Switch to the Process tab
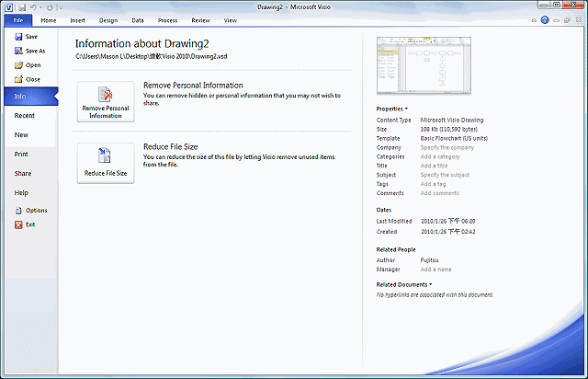 coord(167,20)
